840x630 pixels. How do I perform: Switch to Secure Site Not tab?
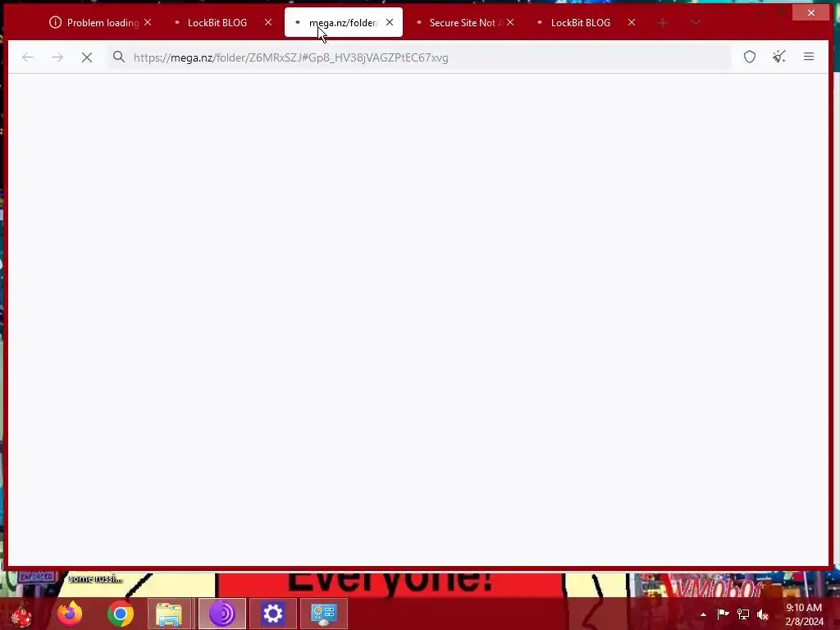465,22
